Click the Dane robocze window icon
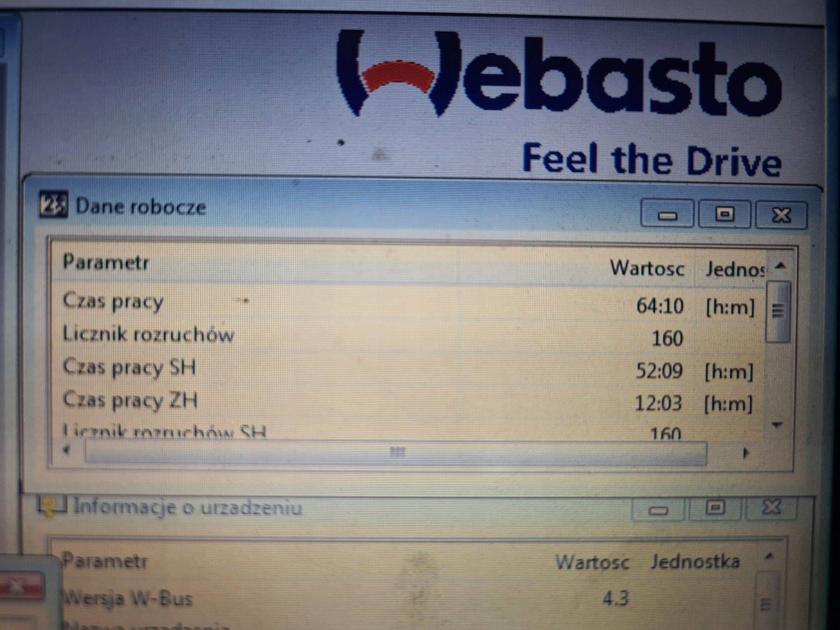Viewport: 840px width, 630px height. [x=53, y=204]
